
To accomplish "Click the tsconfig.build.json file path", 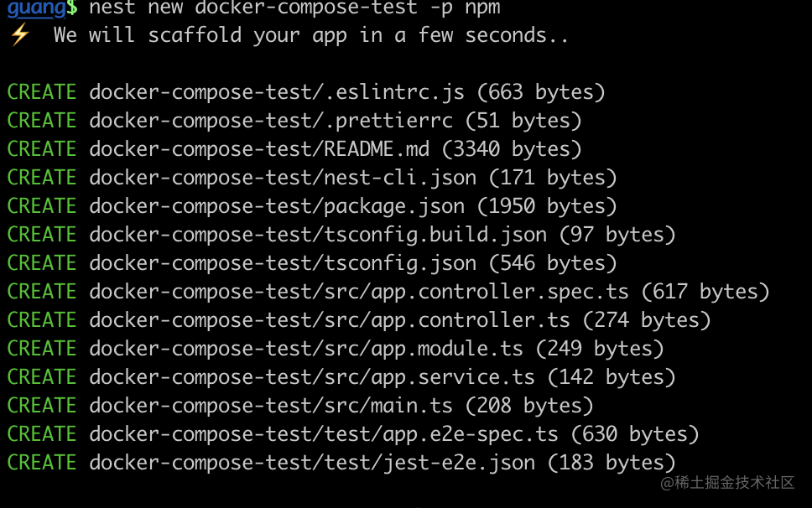I will click(318, 235).
